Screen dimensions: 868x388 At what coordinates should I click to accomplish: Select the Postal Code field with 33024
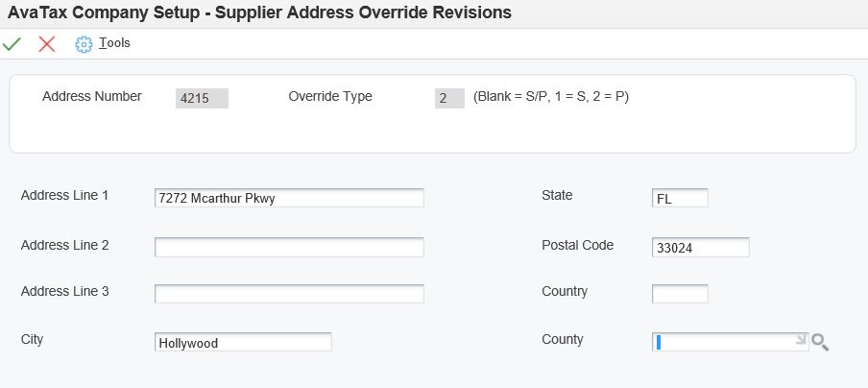[700, 247]
